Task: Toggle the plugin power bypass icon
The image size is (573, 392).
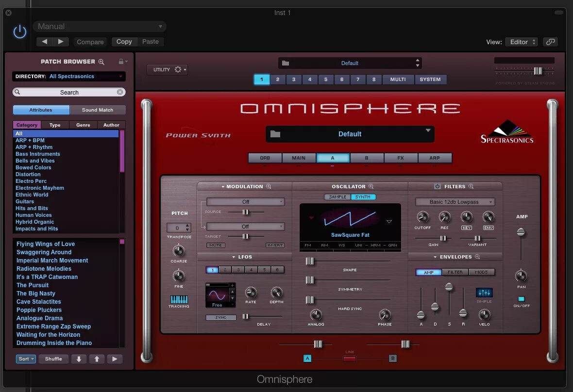Action: point(20,32)
